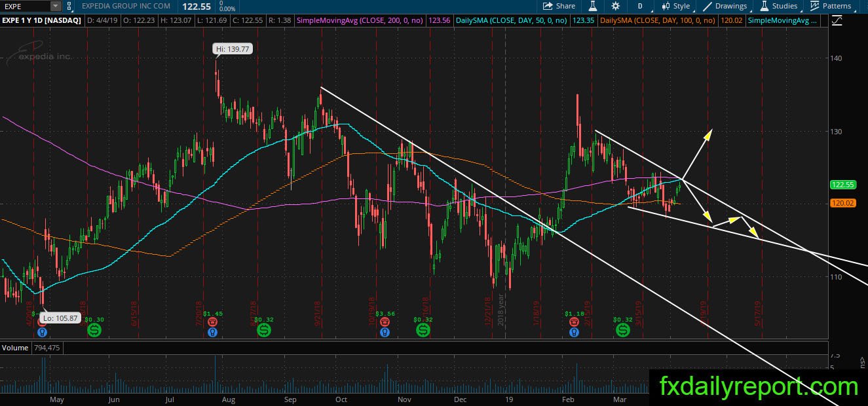The image size is (868, 406).
Task: Open chart settings gear icon
Action: point(615,6)
